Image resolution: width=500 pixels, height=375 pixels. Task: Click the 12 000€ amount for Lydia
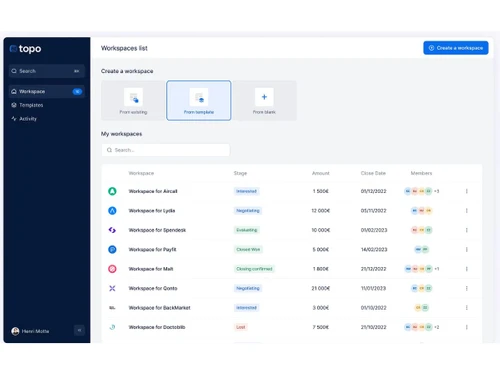point(321,211)
